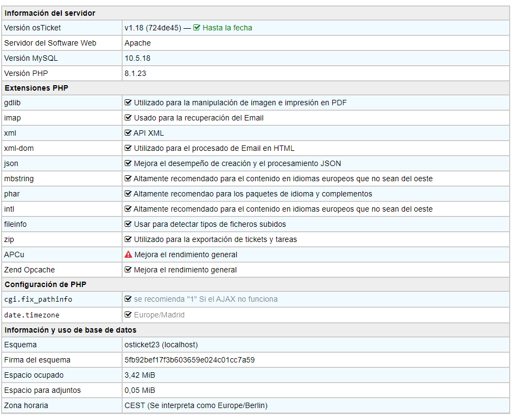This screenshot has height=420, width=514.
Task: Click the 0,05 MiB attachments value
Action: [x=140, y=391]
